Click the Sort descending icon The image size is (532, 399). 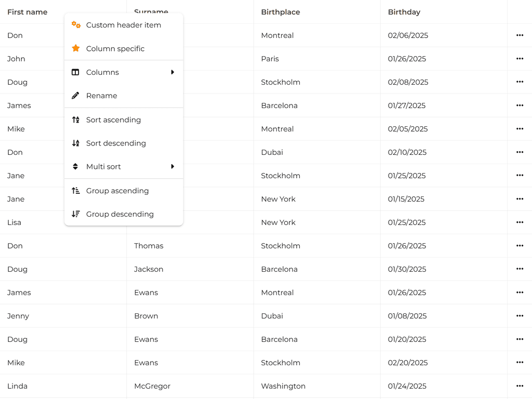tap(76, 143)
